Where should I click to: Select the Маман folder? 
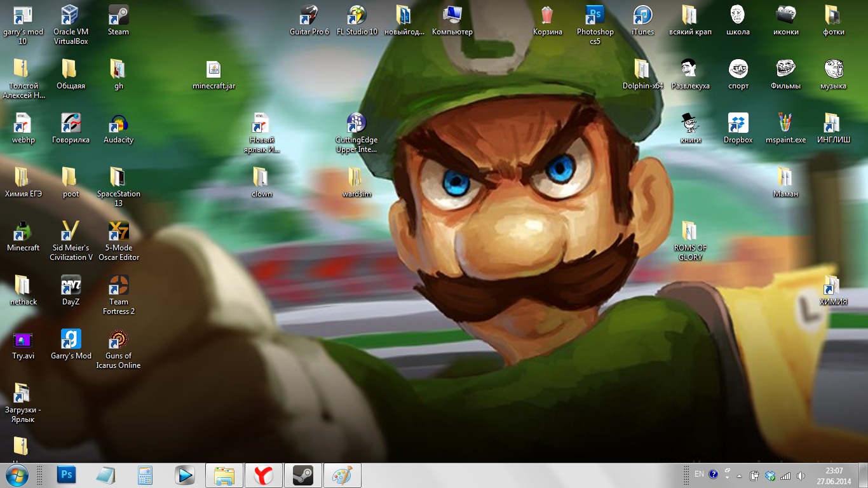pyautogui.click(x=785, y=182)
